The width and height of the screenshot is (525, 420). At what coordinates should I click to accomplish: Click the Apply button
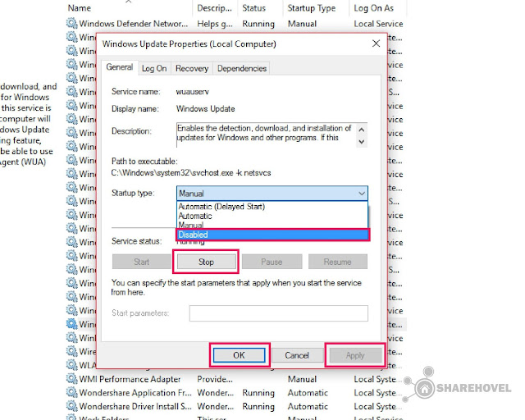point(355,355)
